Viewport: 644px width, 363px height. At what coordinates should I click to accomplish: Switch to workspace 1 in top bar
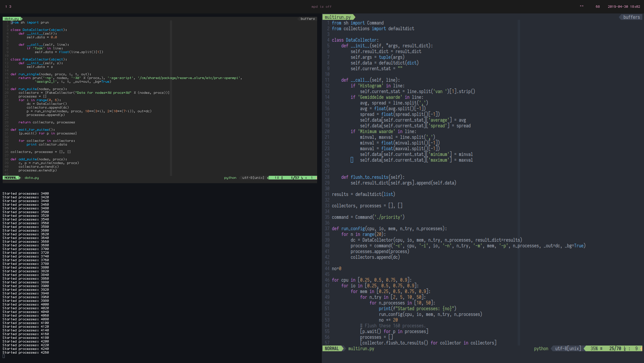6,7
